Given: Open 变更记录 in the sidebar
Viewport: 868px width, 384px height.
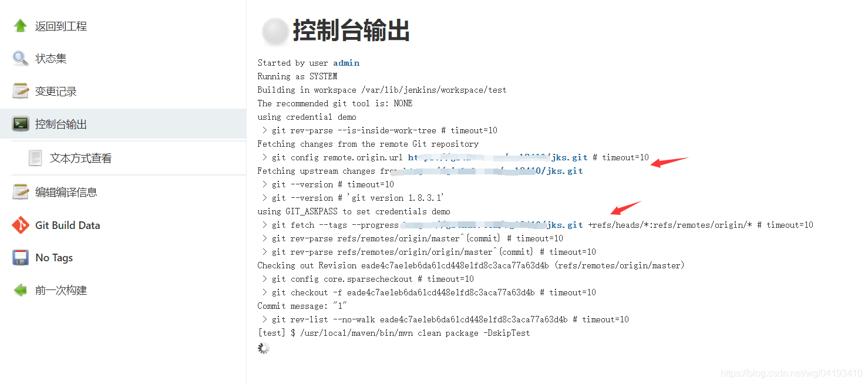Looking at the screenshot, I should (x=56, y=91).
